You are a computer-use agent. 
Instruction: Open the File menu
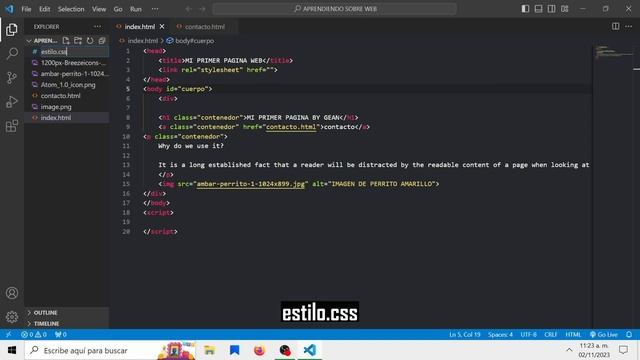coord(26,9)
